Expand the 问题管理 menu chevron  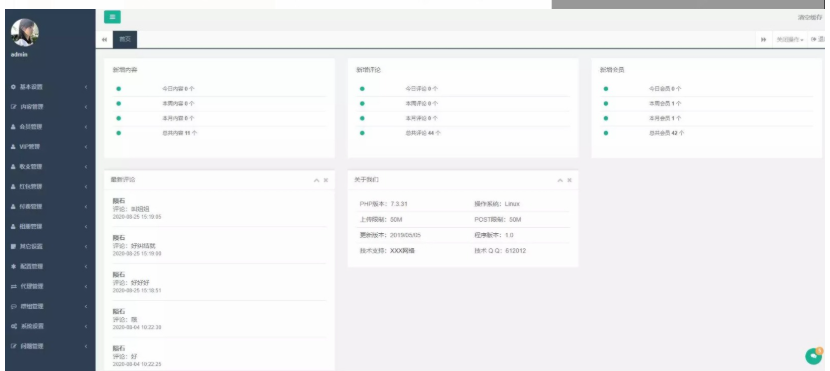(x=86, y=346)
